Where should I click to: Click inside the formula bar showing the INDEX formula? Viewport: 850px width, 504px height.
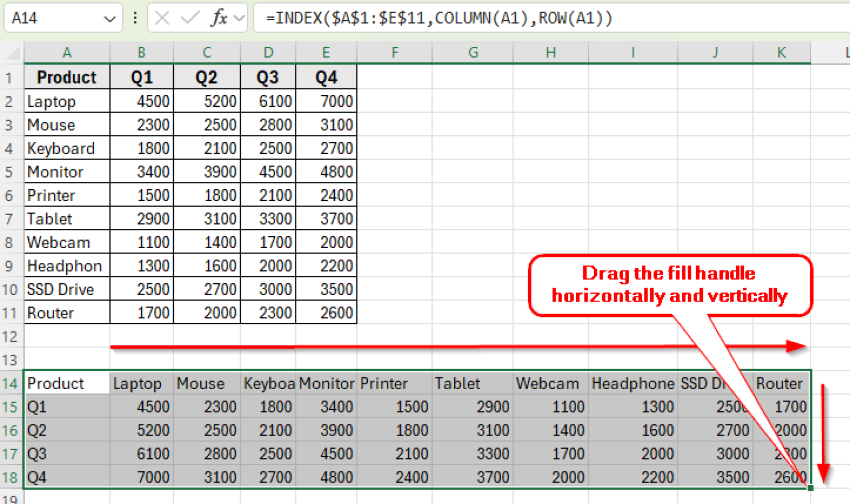tap(387, 18)
